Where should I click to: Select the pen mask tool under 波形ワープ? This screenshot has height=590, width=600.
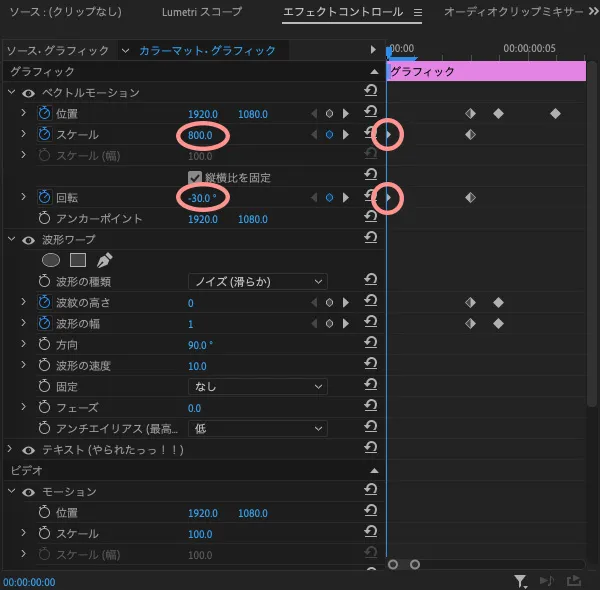[104, 260]
